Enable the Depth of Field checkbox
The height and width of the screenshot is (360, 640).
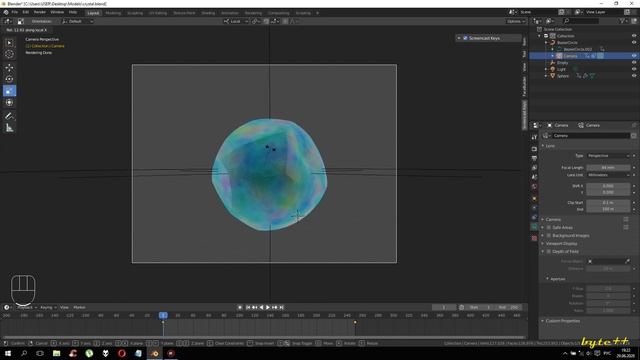(549, 251)
